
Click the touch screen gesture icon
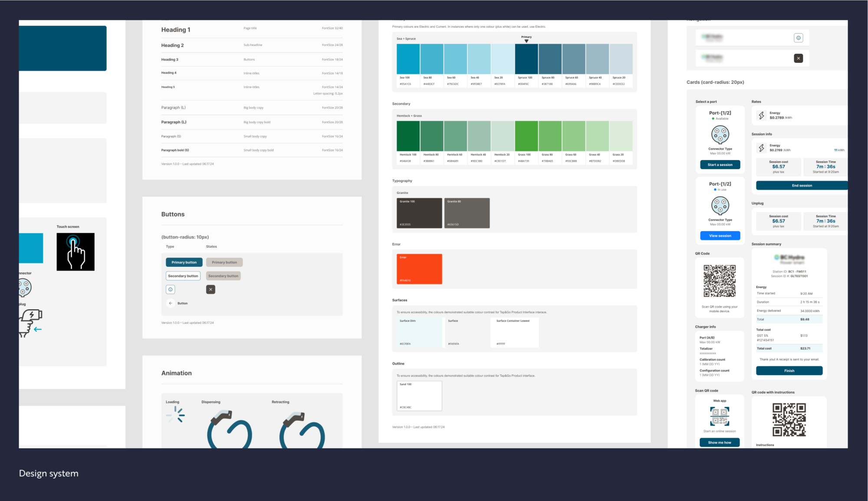pos(75,252)
